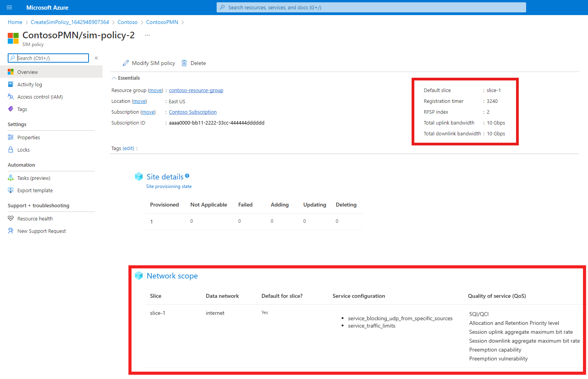The height and width of the screenshot is (379, 588).
Task: Open the ContosoPMN breadcrumb link
Action: coord(162,22)
